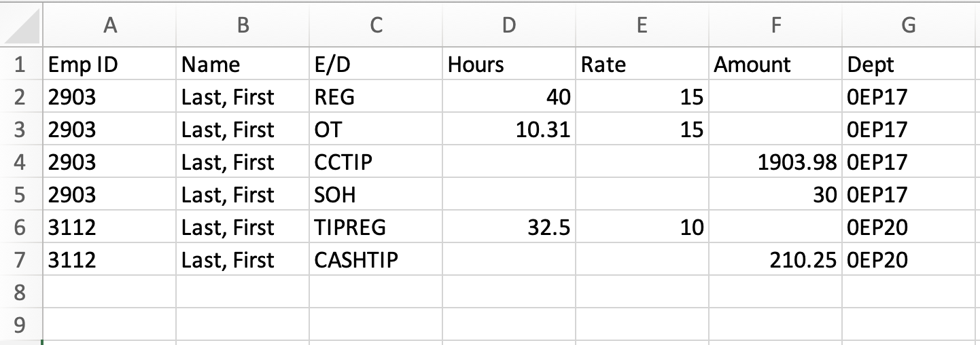Select column D header
The width and height of the screenshot is (980, 345).
(x=509, y=26)
